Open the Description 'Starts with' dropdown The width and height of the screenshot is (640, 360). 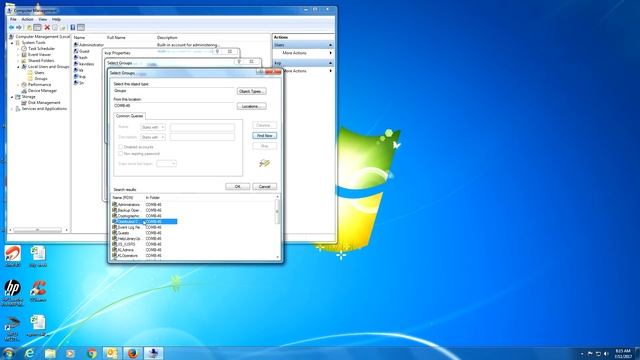point(153,137)
